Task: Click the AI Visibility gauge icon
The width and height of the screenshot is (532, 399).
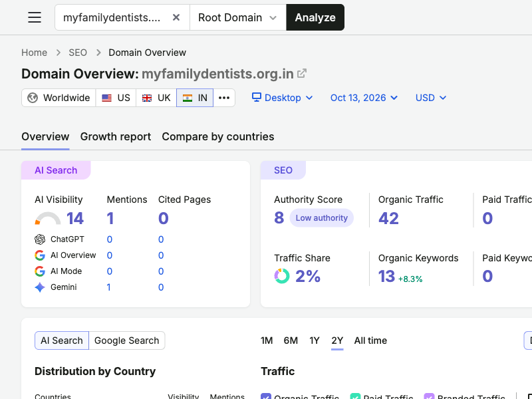Action: pos(48,218)
